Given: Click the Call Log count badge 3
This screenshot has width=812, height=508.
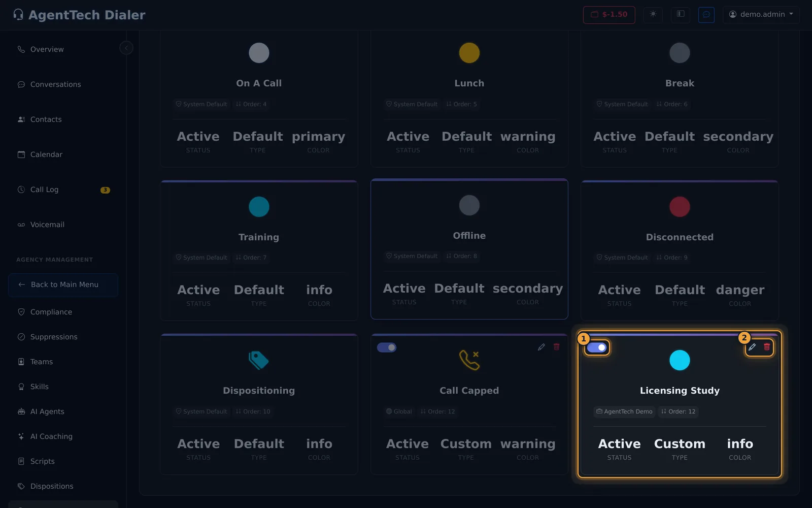Looking at the screenshot, I should click(x=105, y=190).
